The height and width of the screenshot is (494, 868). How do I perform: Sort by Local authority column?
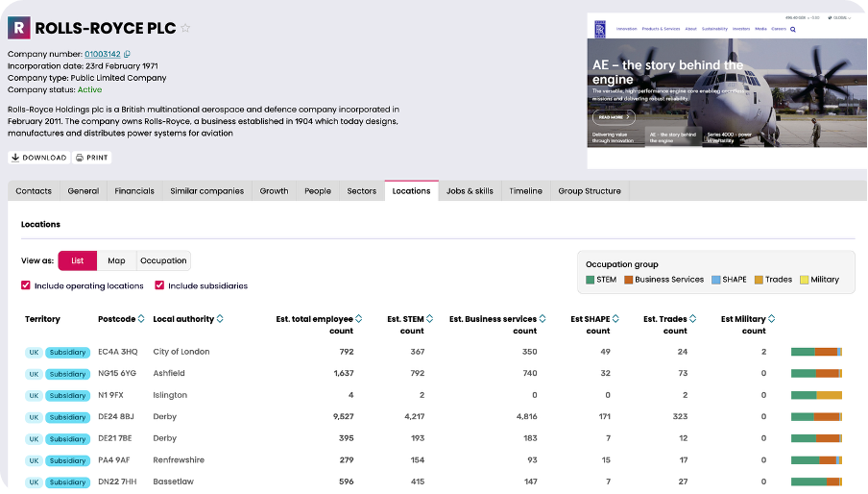click(220, 319)
